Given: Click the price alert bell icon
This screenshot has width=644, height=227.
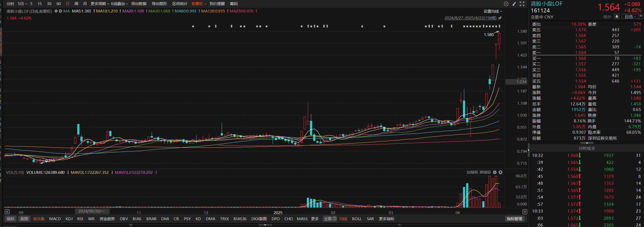Looking at the screenshot, I should click(617, 17).
